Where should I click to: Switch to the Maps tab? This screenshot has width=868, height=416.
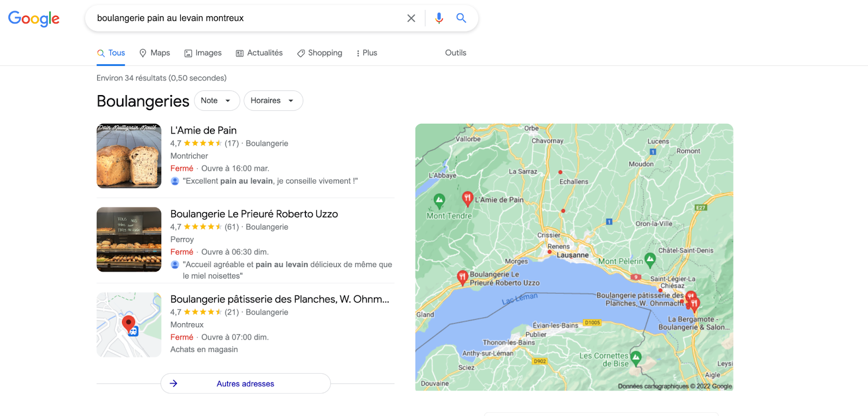click(155, 53)
